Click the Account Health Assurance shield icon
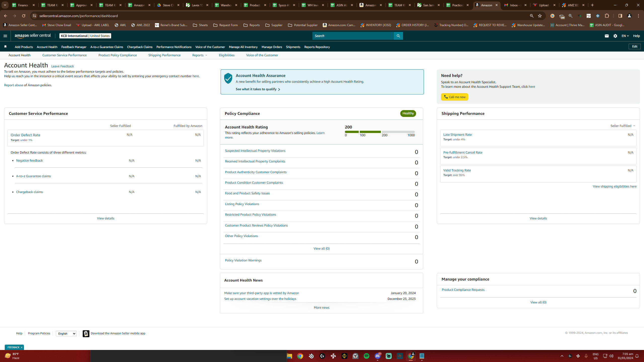The image size is (644, 362). click(x=228, y=78)
